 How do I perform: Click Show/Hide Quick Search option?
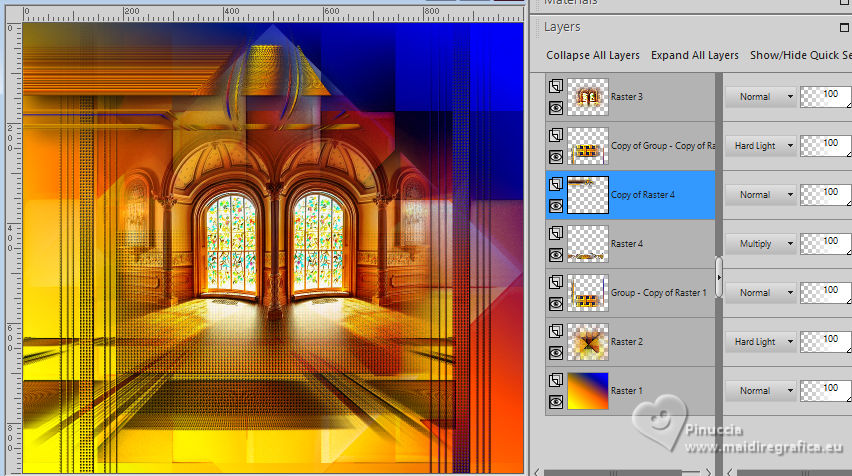800,55
